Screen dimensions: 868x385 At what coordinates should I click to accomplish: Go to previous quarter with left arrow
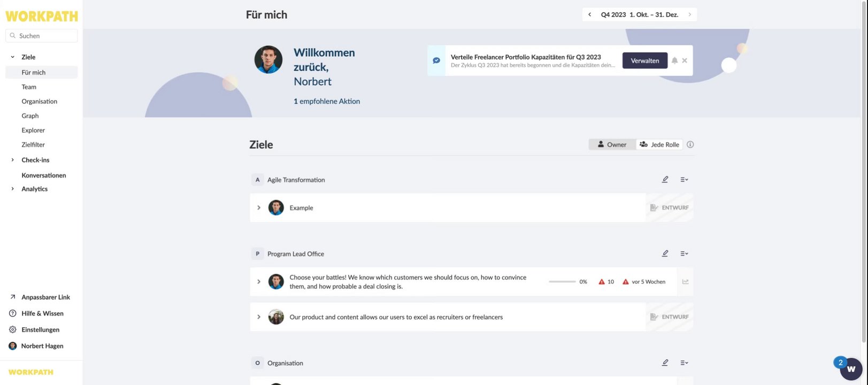[x=589, y=14]
